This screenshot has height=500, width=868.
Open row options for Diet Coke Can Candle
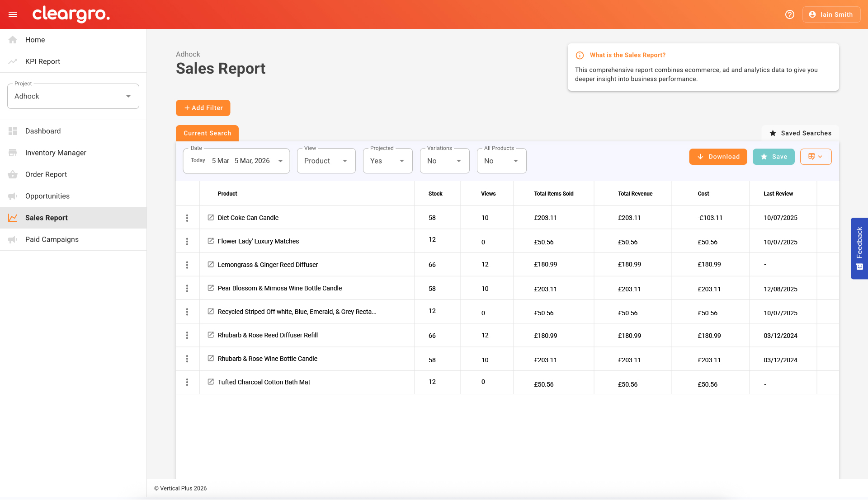(x=187, y=218)
